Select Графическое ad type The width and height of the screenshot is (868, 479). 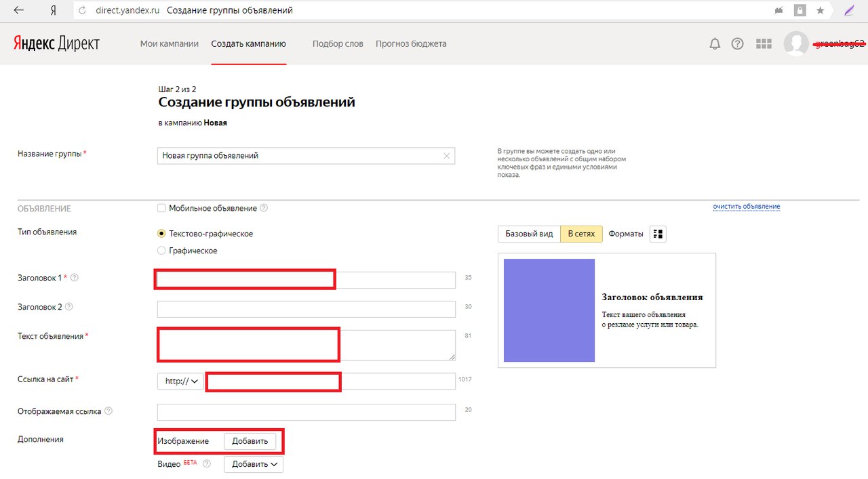pyautogui.click(x=161, y=251)
